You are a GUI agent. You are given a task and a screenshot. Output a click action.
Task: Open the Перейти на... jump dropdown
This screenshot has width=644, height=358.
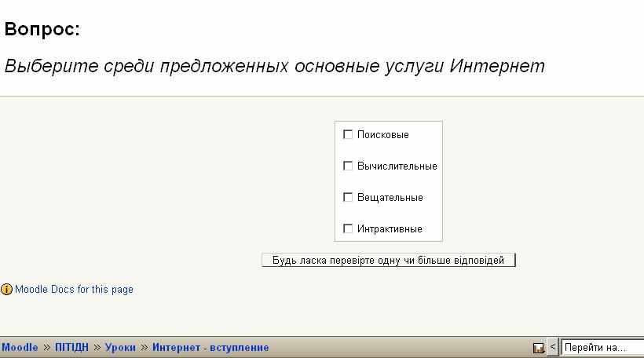[x=602, y=347]
